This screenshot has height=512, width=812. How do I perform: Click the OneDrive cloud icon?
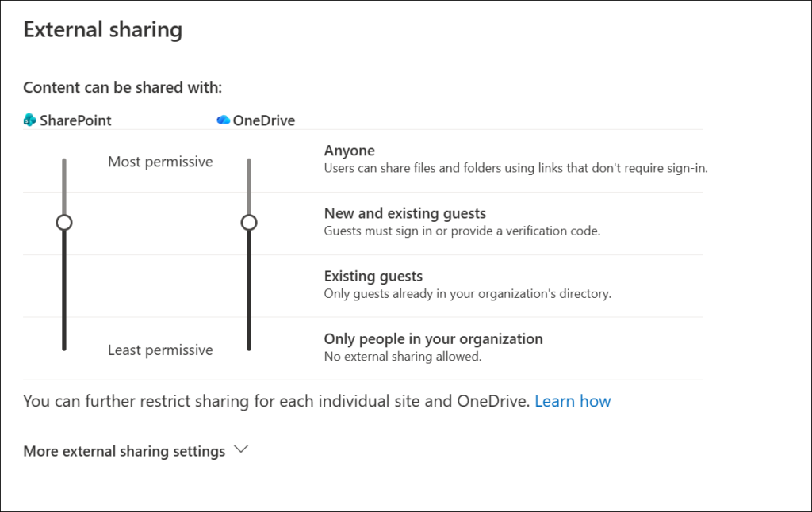click(223, 120)
